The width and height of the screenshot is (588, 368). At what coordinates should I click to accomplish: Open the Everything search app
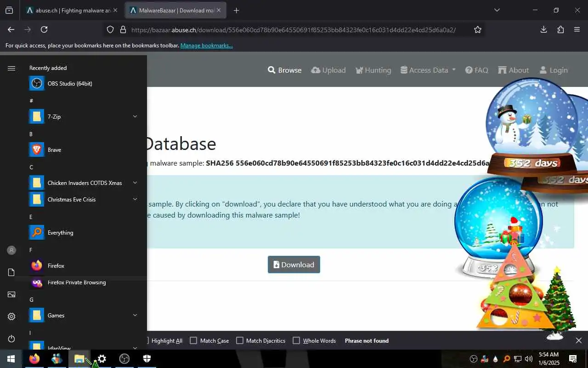click(83, 233)
